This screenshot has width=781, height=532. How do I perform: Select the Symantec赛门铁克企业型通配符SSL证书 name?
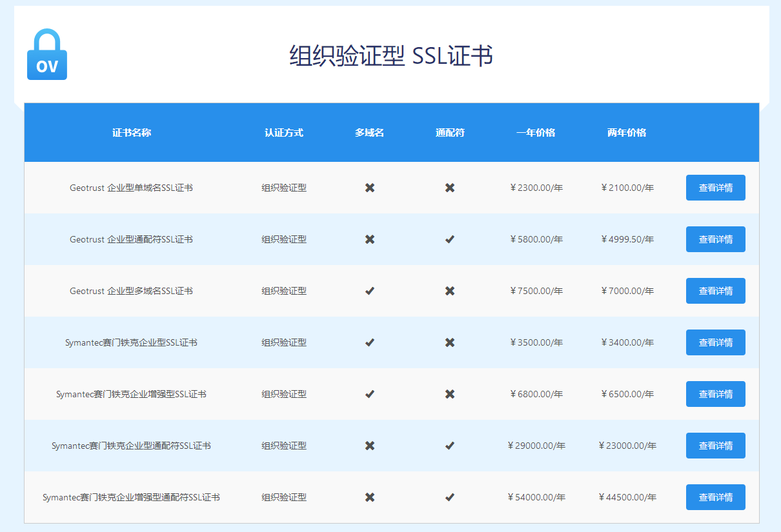pyautogui.click(x=131, y=446)
